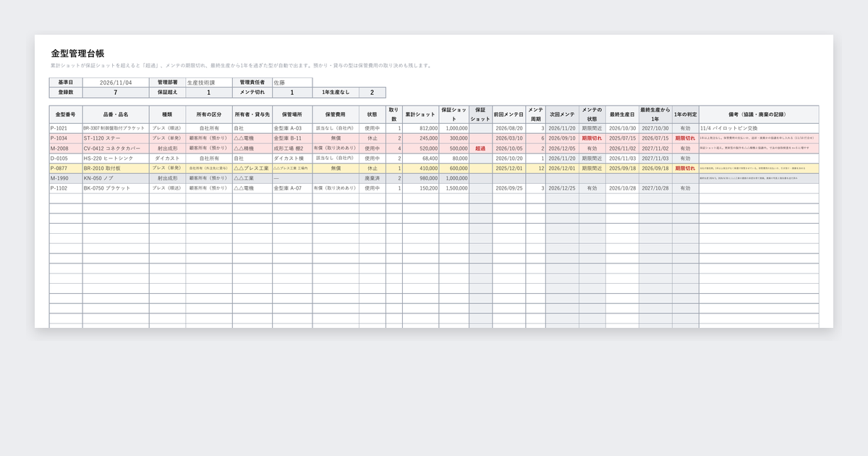Image resolution: width=868 pixels, height=456 pixels.
Task: Select the red 超過 cell in row M-2008
Action: tap(480, 148)
